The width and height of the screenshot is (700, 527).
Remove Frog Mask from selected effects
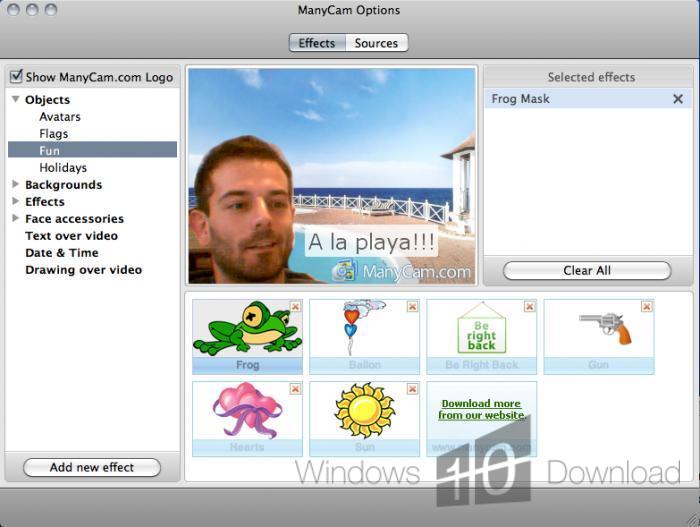click(x=678, y=99)
